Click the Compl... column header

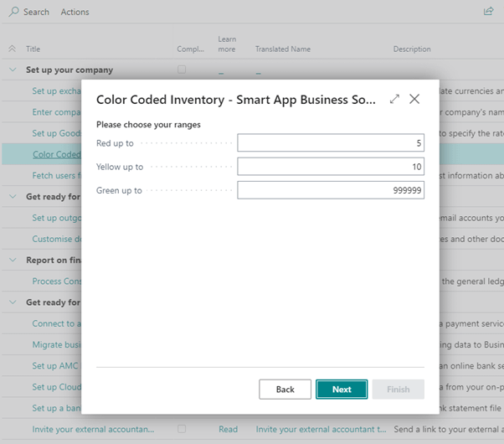(x=191, y=49)
